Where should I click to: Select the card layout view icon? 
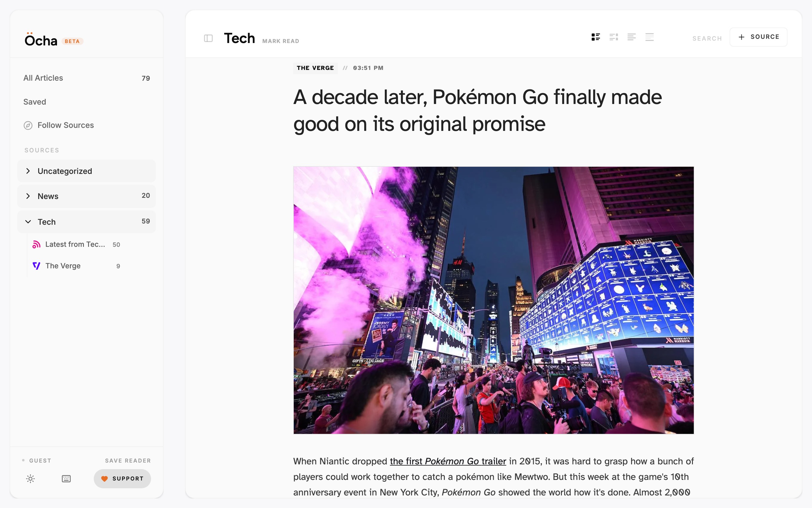596,37
